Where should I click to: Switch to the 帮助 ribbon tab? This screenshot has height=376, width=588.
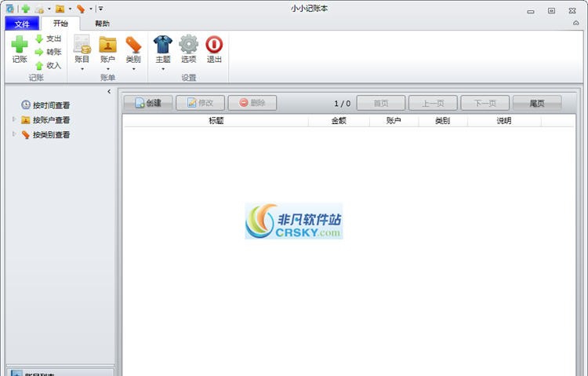click(x=102, y=24)
